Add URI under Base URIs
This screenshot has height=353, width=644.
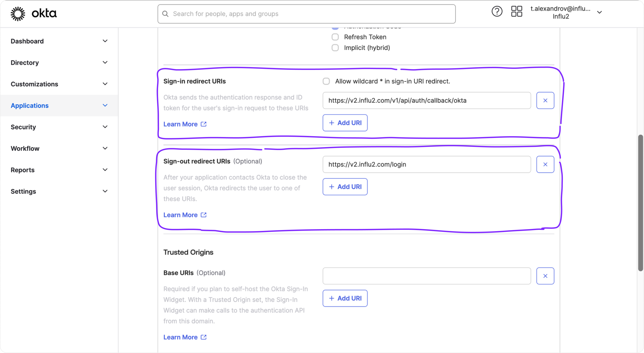click(x=345, y=298)
